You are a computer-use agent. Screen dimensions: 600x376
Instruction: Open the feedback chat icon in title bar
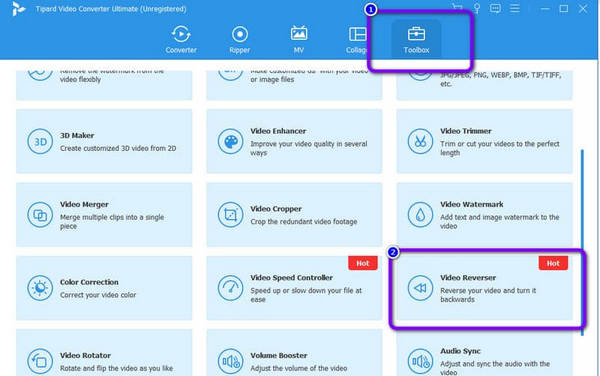click(x=495, y=8)
